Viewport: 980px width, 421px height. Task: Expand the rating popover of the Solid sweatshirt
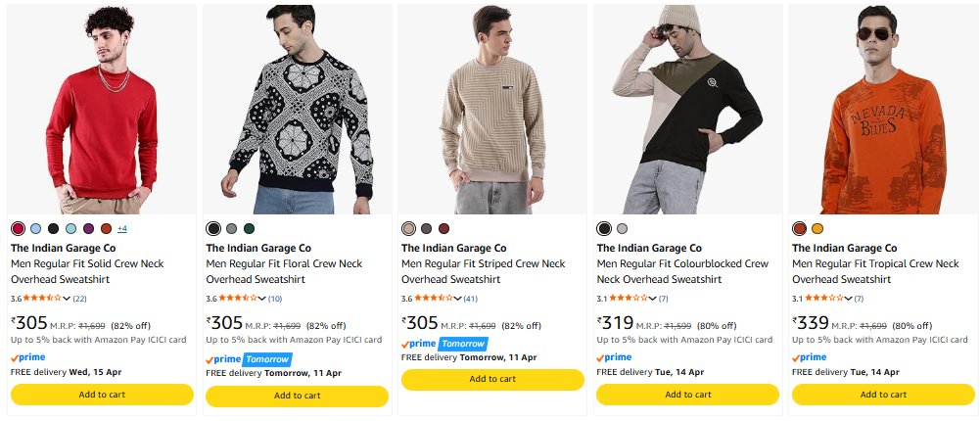[x=67, y=299]
